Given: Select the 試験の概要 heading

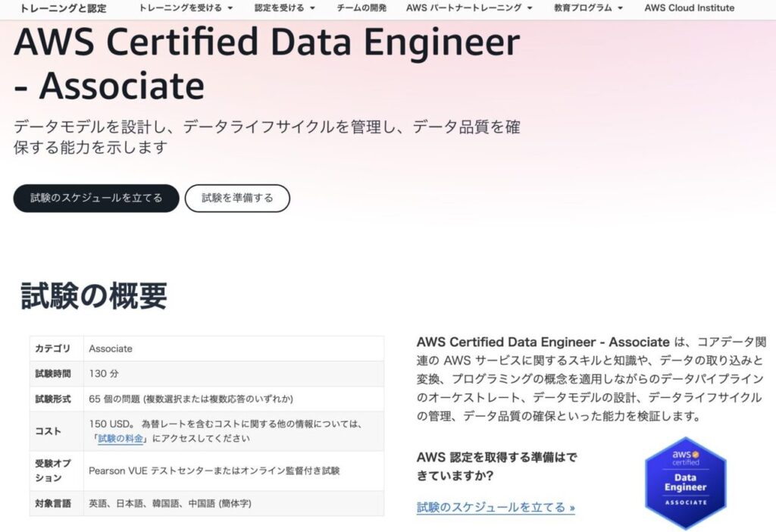Looking at the screenshot, I should click(x=94, y=296).
